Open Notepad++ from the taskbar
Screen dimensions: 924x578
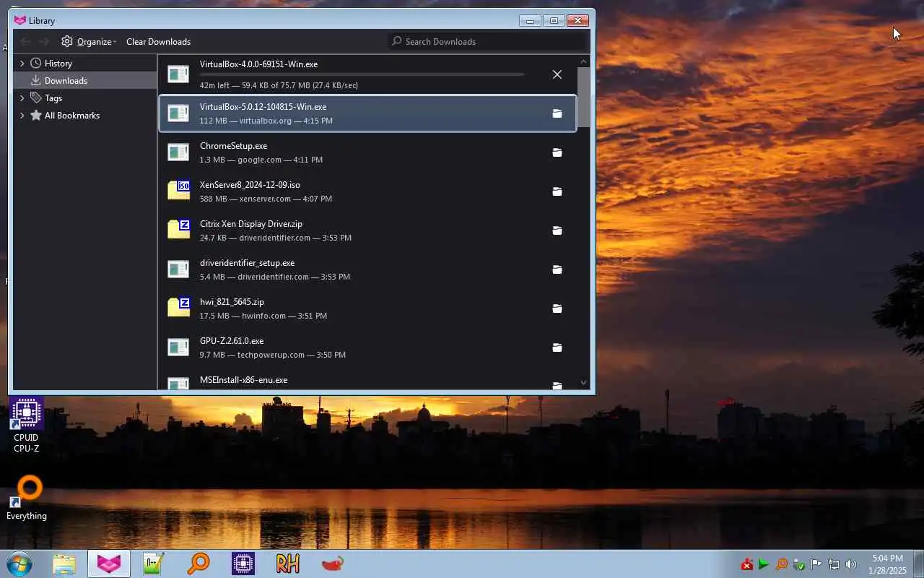[154, 564]
